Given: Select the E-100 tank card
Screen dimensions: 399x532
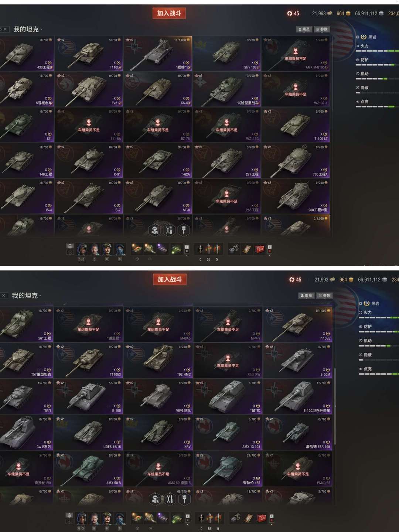Looking at the screenshot, I should (88, 397).
